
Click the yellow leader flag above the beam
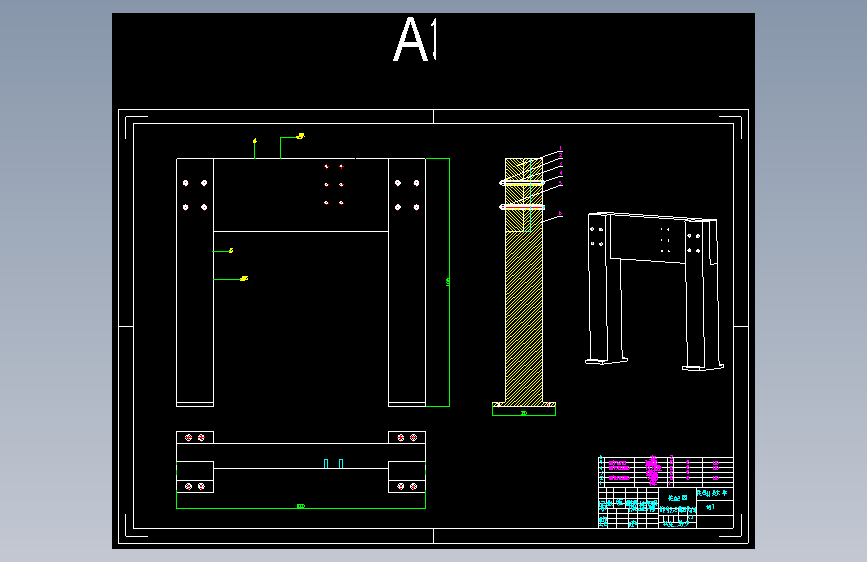pos(300,136)
